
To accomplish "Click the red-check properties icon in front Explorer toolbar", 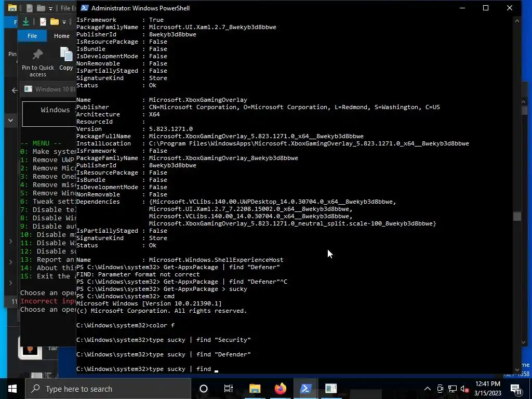I will point(43,22).
